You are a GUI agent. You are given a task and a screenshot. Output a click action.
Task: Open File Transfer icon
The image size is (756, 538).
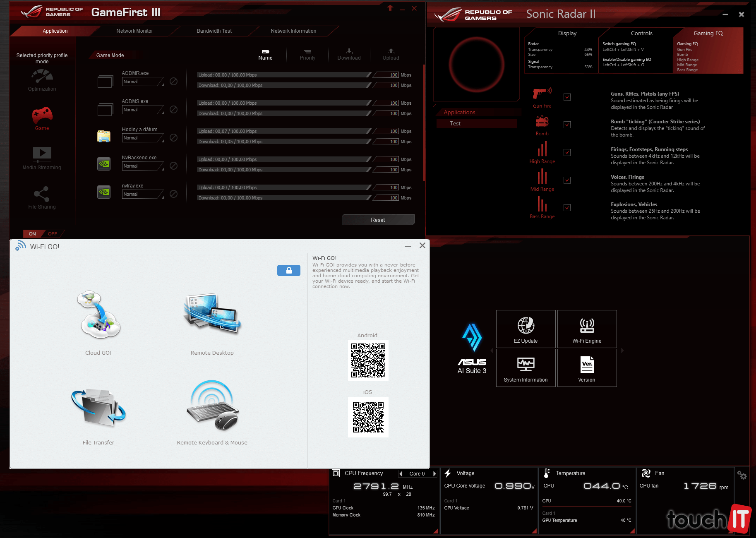98,408
